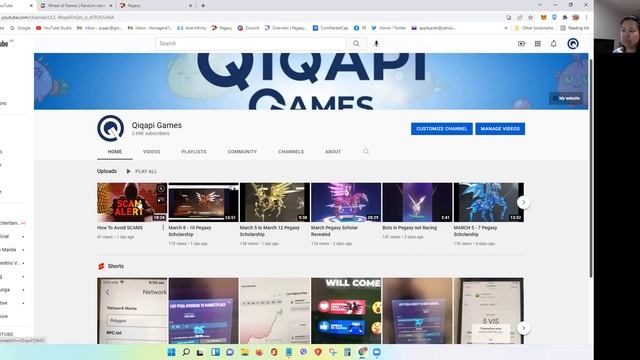This screenshot has height=360, width=640.
Task: Expand the hidden bookmarks overflow arrow
Action: tap(506, 28)
